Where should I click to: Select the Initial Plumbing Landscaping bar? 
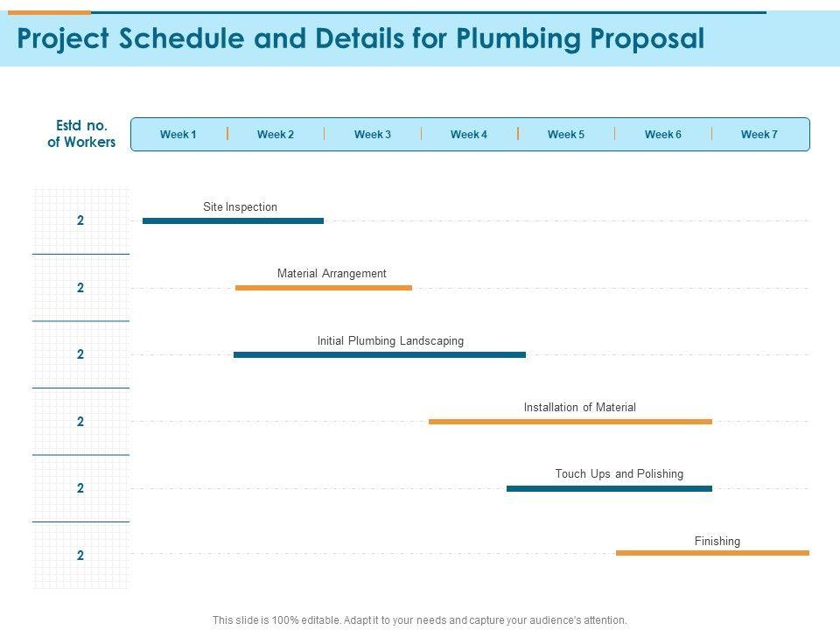[x=380, y=354]
